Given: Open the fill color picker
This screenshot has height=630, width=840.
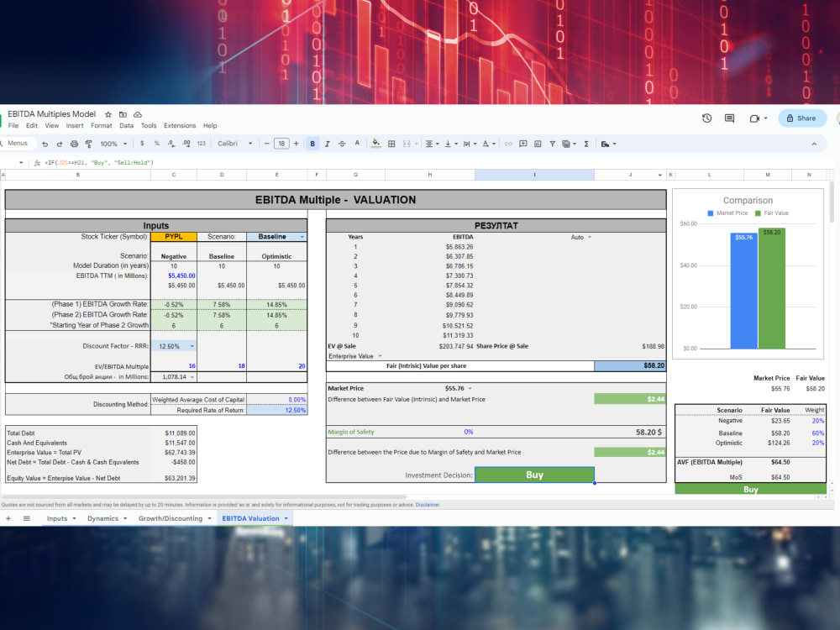Looking at the screenshot, I should click(x=376, y=144).
